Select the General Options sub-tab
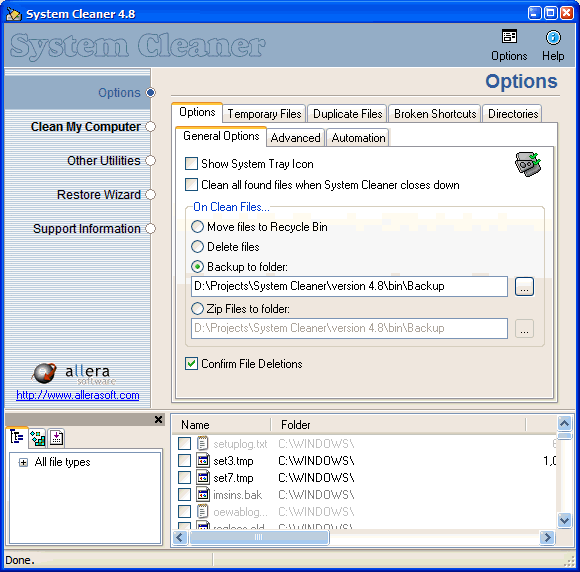The height and width of the screenshot is (572, 580). (x=221, y=136)
